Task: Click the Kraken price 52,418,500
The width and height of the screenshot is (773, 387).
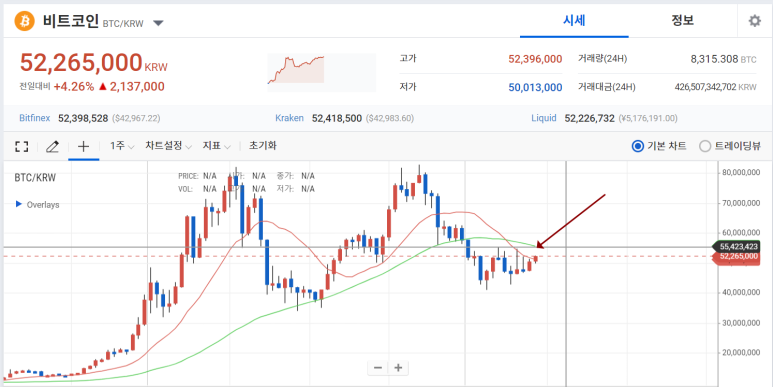Action: [x=337, y=118]
